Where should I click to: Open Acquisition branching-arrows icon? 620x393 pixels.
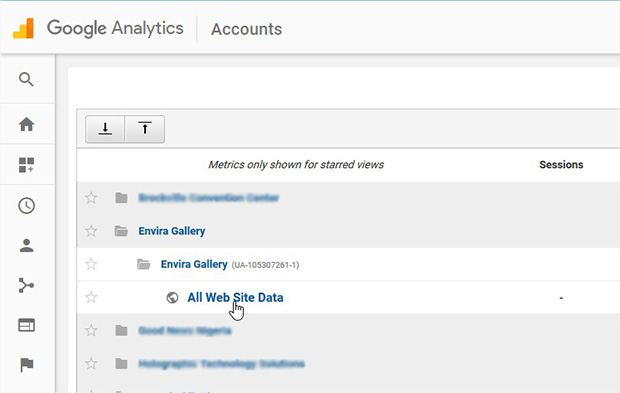tap(26, 285)
